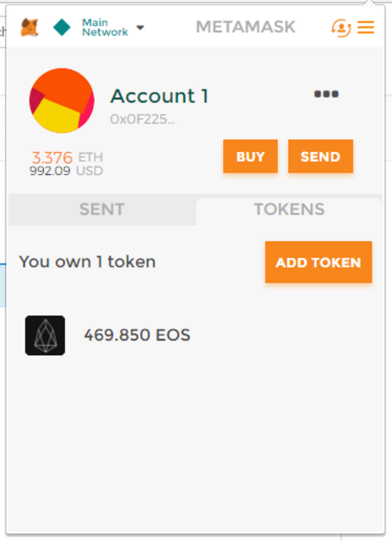Click the MetaMask fox logo icon
The width and height of the screenshot is (392, 541).
pos(30,27)
